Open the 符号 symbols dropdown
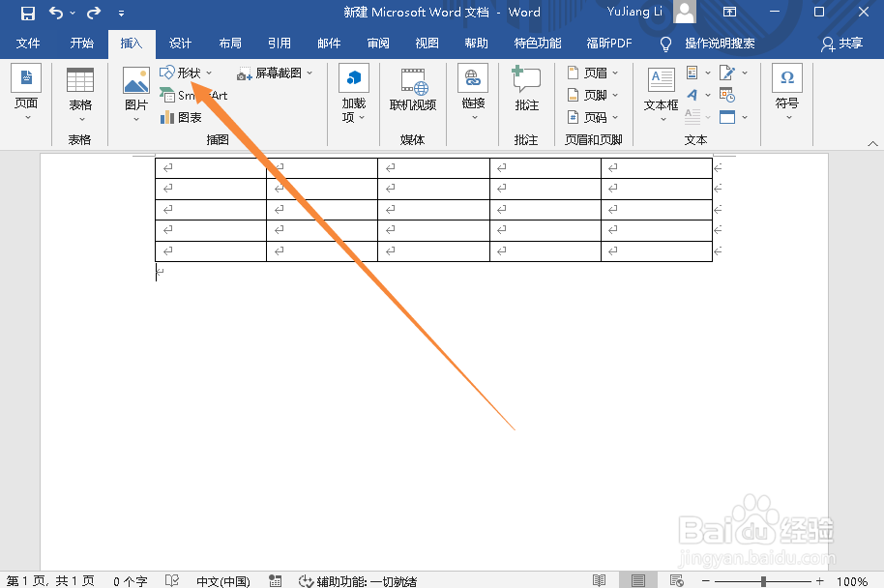Image resolution: width=884 pixels, height=588 pixels. (787, 93)
